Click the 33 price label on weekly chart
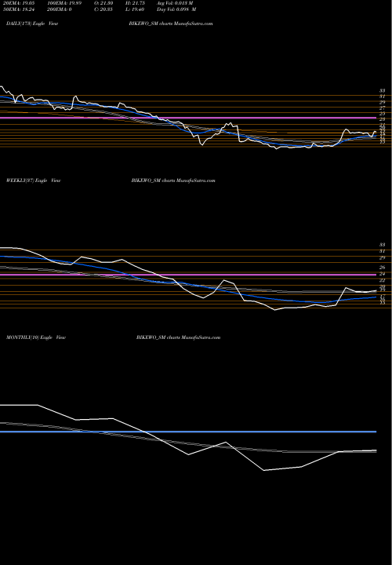This screenshot has width=392, height=565. click(x=383, y=245)
